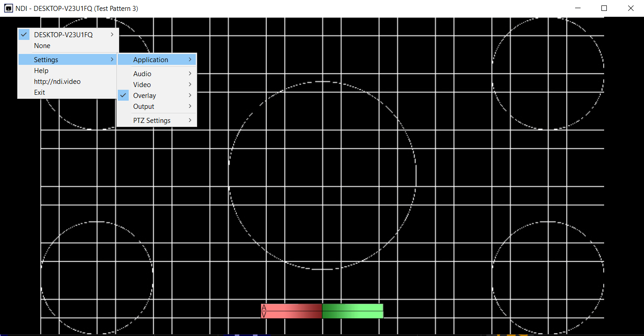Select None as the source
Viewport: 644px width, 336px height.
pyautogui.click(x=42, y=46)
